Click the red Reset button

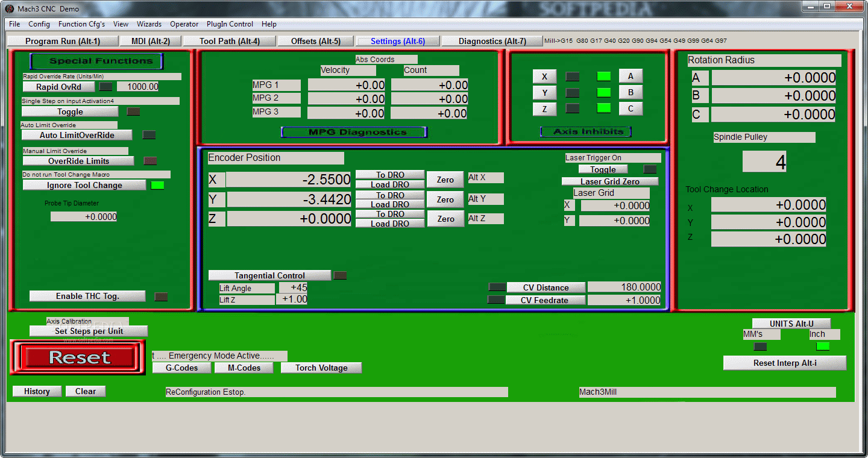click(78, 357)
